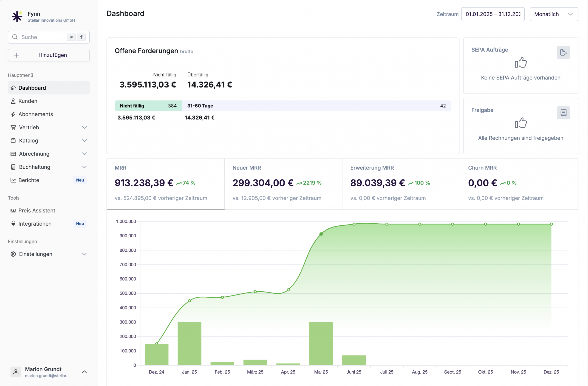Screen dimensions: 588x386
Task: Select the Churn MRR tab
Action: coord(518,184)
